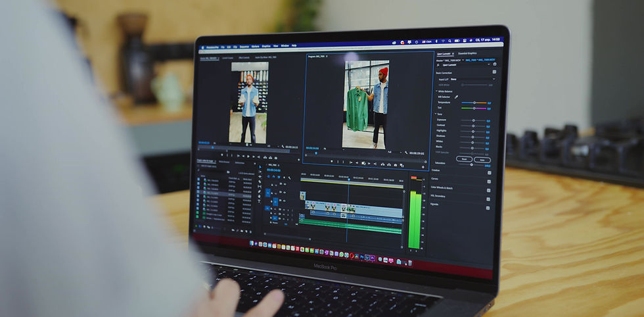Open Lightroom from the Dock
Screen dimensions: 644x317
367,257
